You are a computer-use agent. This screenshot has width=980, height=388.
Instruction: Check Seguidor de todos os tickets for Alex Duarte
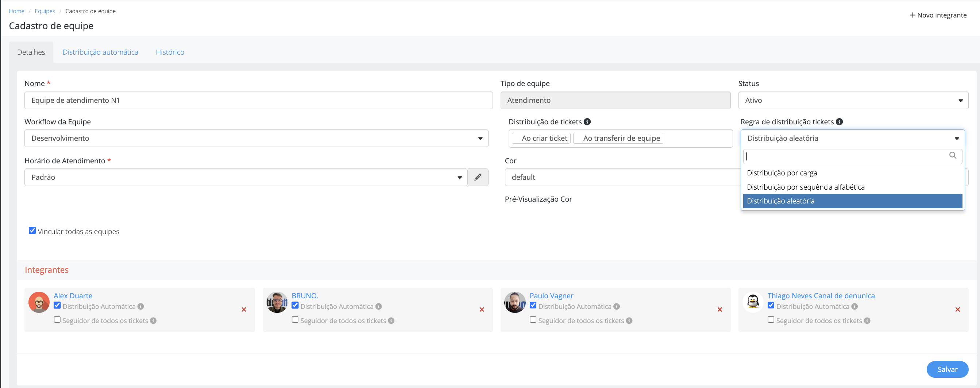click(x=57, y=319)
